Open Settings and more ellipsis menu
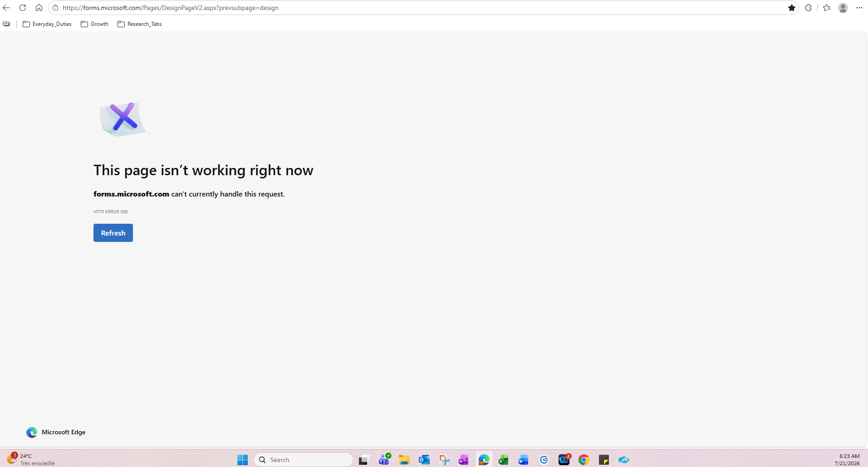The height and width of the screenshot is (467, 868). coord(859,8)
